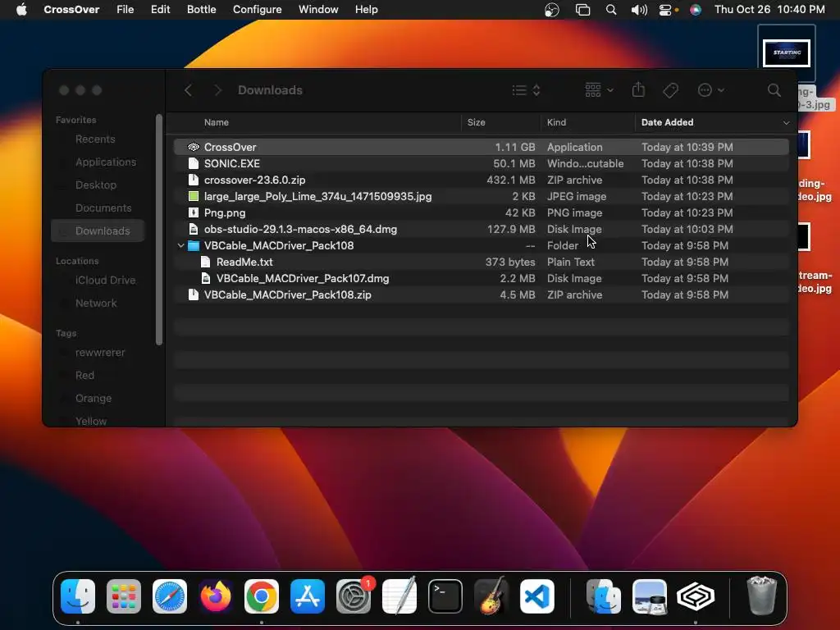Open Terminal from the dock
The height and width of the screenshot is (630, 840).
(x=445, y=596)
